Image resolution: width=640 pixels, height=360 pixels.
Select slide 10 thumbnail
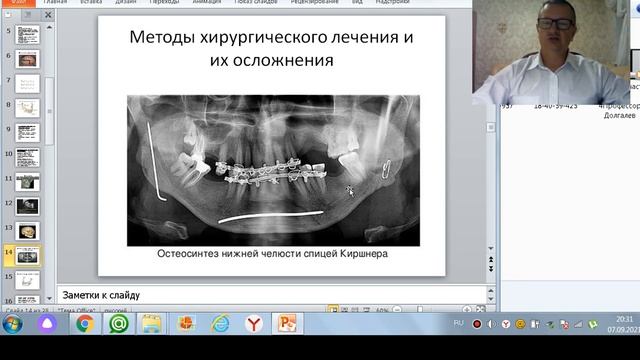[27, 158]
